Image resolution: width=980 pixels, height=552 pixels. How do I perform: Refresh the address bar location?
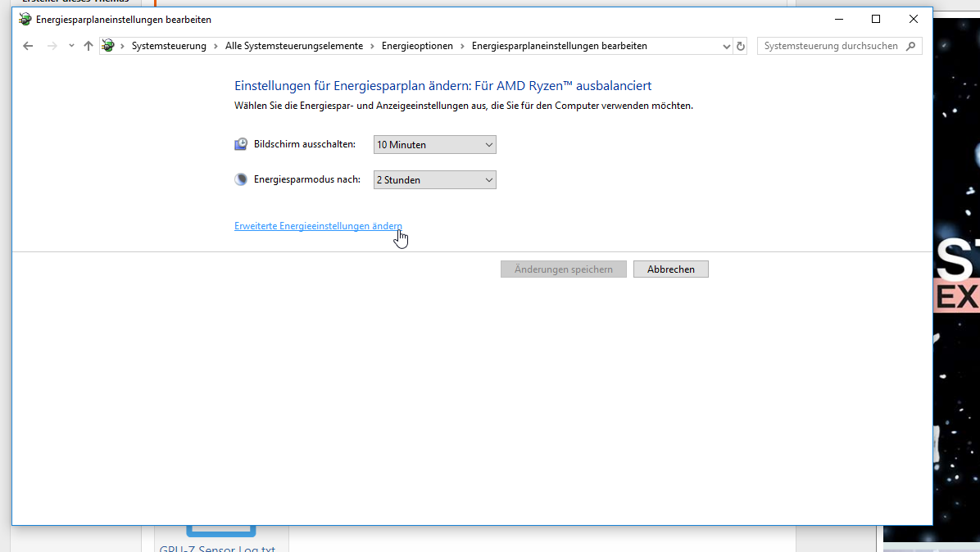click(x=741, y=46)
